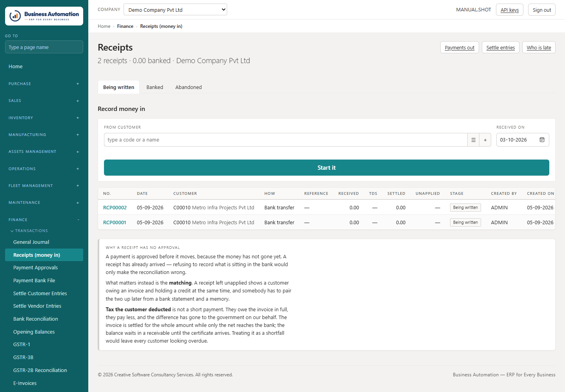Focus the Go To page name field
Image resolution: width=565 pixels, height=392 pixels.
click(x=44, y=47)
